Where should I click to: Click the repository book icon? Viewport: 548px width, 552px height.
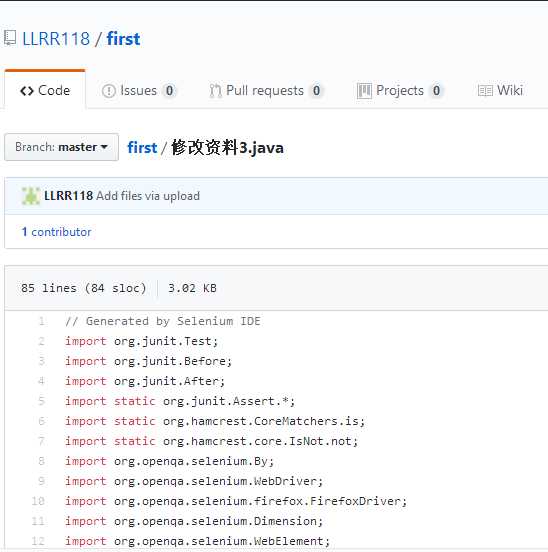tap(10, 38)
